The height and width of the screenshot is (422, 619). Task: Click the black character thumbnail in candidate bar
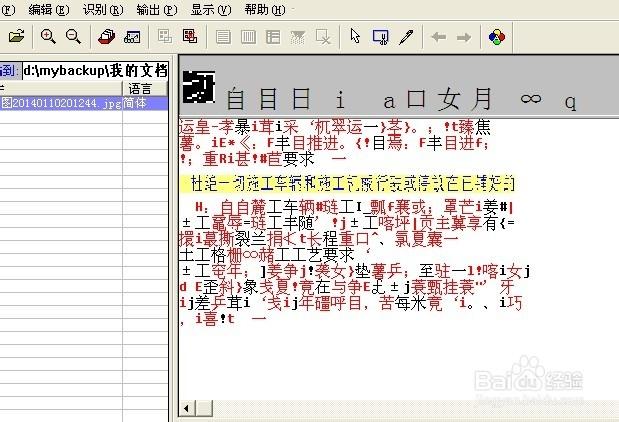pos(198,90)
